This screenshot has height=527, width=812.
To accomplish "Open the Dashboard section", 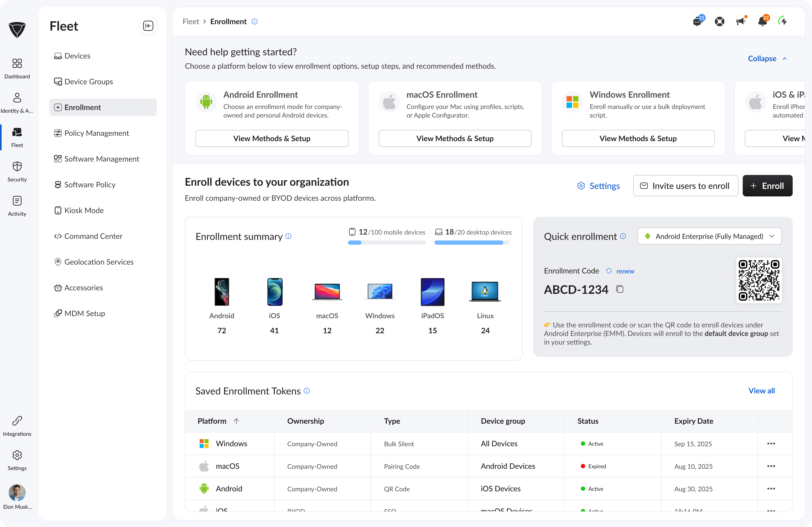I will (17, 69).
